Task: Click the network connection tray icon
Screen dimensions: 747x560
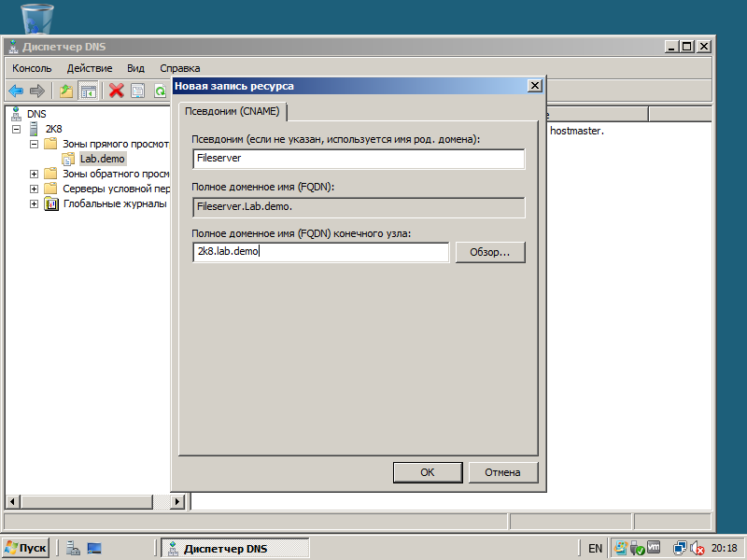Action: tap(680, 548)
